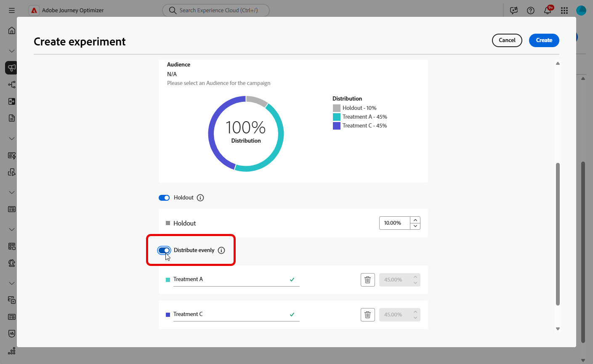Open the notifications bell icon
Screen dimensions: 593x364
pyautogui.click(x=548, y=11)
